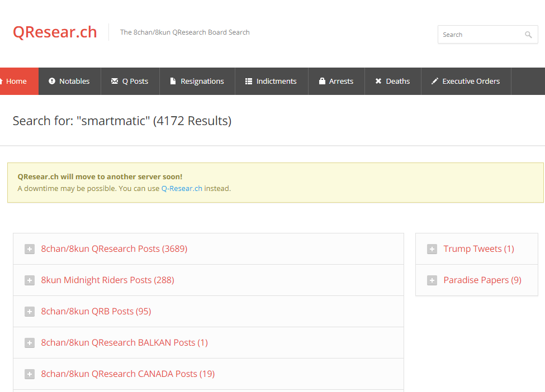545x392 pixels.
Task: Open the QResearch BALKAN Posts (1) link
Action: pos(125,342)
